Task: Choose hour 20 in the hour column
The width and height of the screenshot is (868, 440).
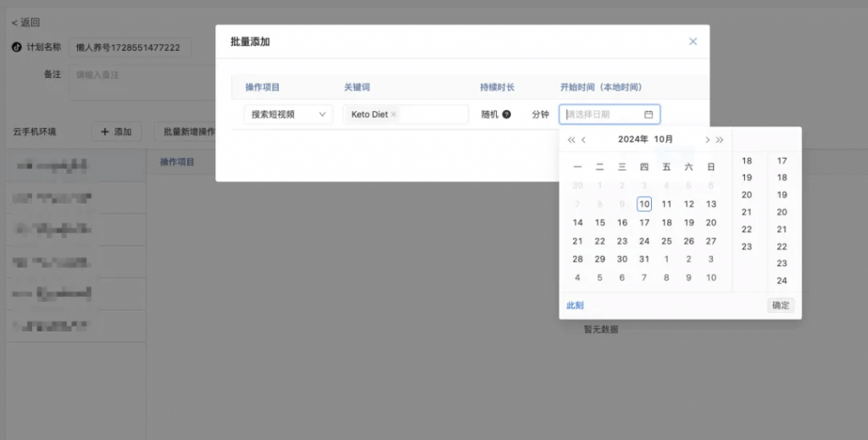Action: (x=747, y=195)
